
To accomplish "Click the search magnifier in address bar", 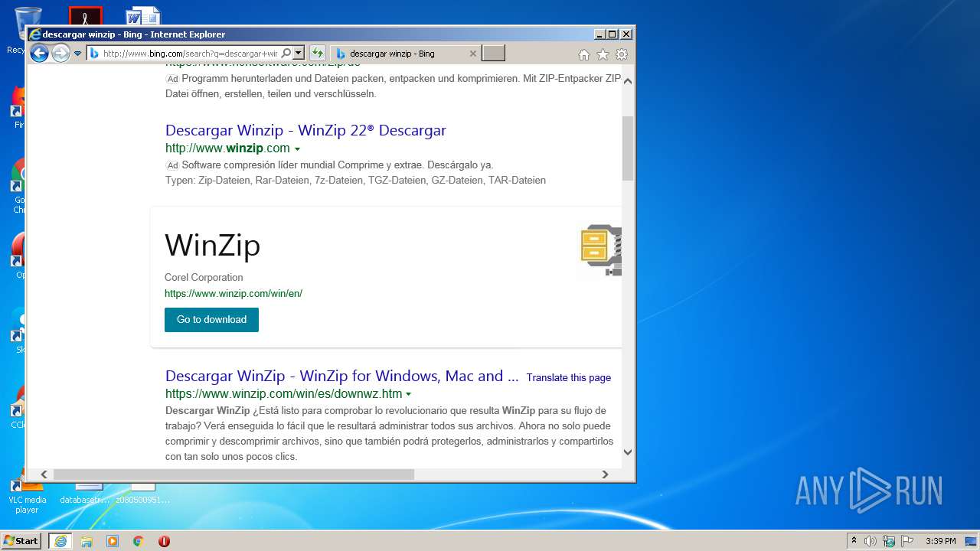I will point(286,54).
